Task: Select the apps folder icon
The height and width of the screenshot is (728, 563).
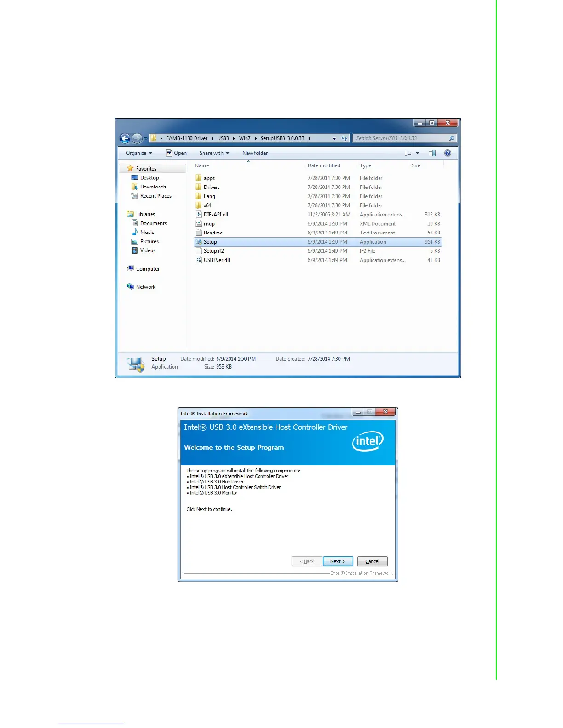Action: click(x=199, y=178)
